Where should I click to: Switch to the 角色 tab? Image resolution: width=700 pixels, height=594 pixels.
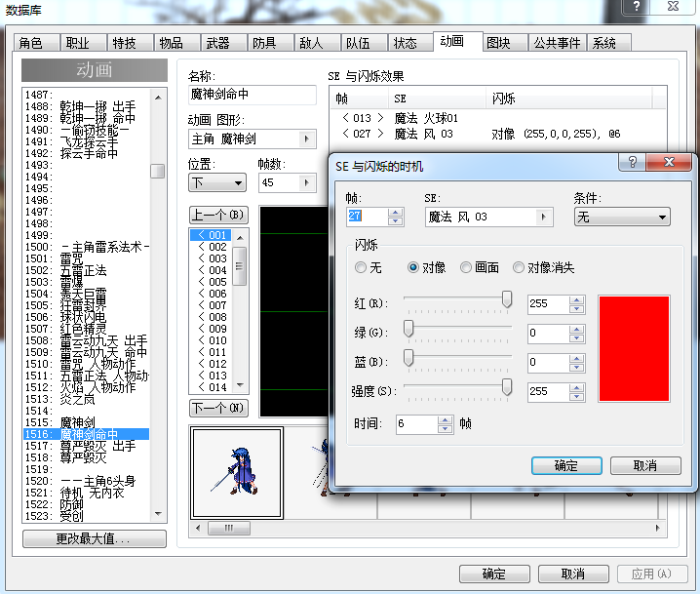point(36,43)
